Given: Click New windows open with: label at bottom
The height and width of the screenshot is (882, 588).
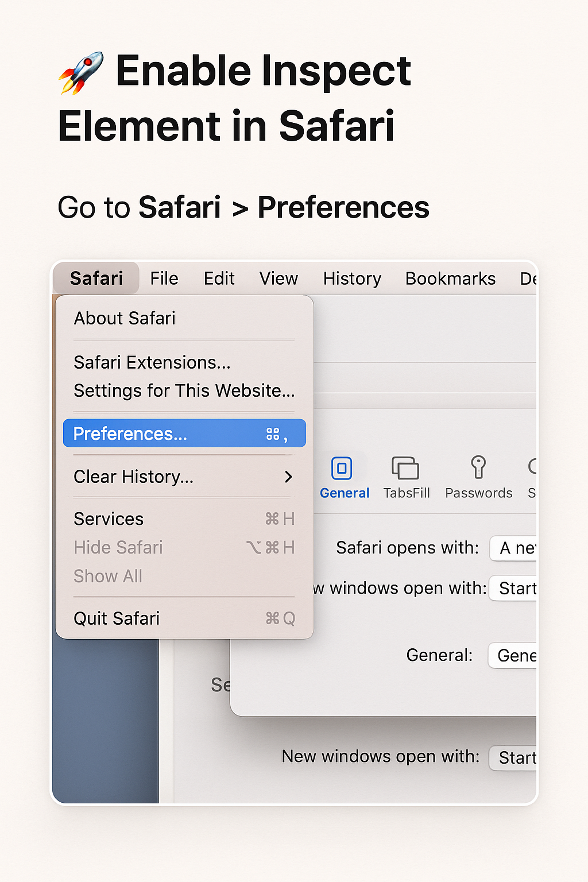Looking at the screenshot, I should click(381, 757).
